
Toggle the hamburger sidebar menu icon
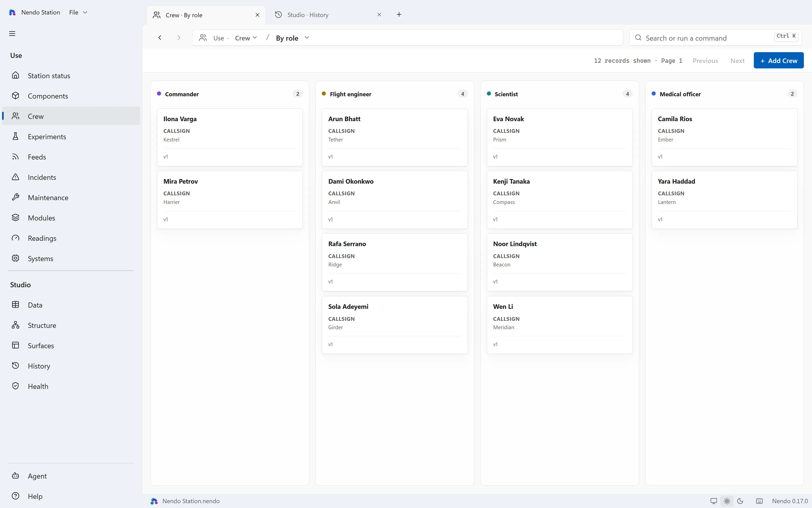click(12, 34)
